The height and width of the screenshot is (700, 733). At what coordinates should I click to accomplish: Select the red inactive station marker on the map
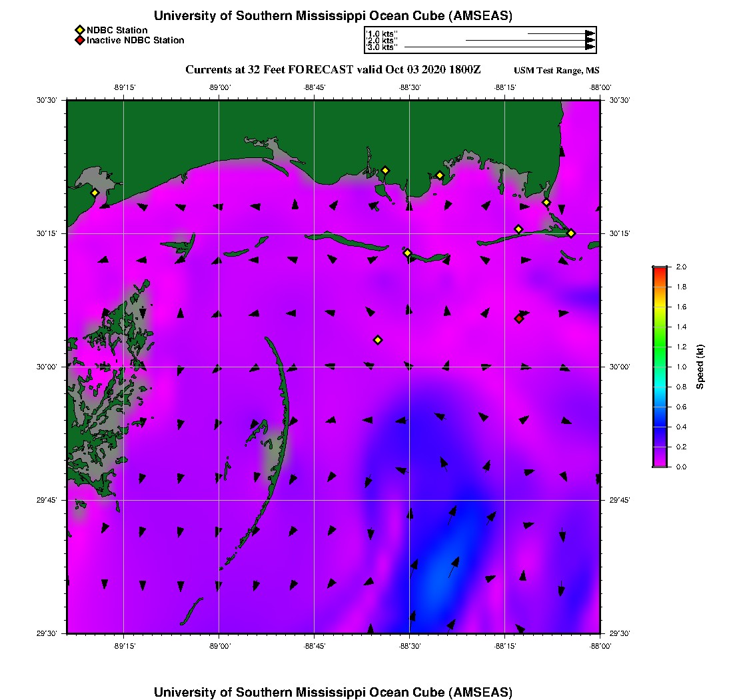point(519,319)
